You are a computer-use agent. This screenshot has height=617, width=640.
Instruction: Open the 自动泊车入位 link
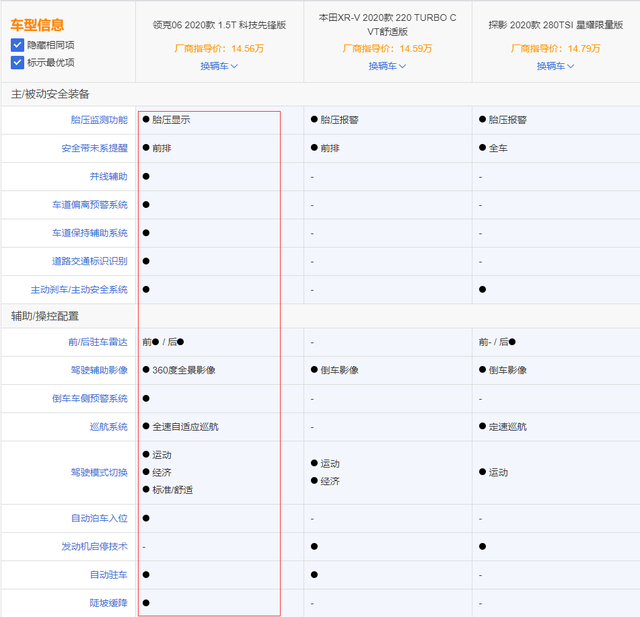coord(99,518)
